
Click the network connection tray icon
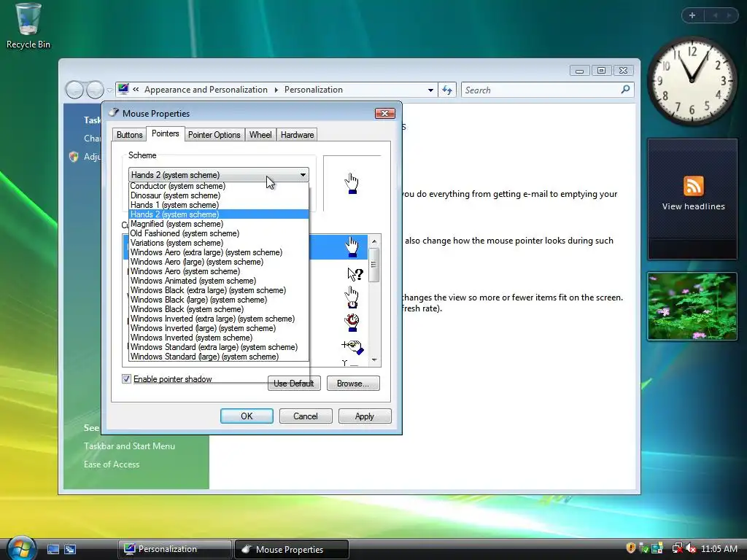[x=676, y=548]
